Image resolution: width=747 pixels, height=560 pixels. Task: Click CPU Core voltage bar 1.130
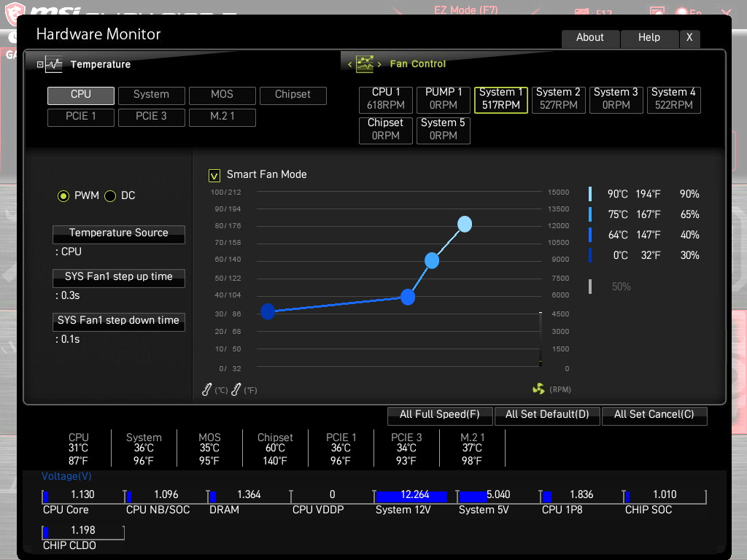coord(83,496)
